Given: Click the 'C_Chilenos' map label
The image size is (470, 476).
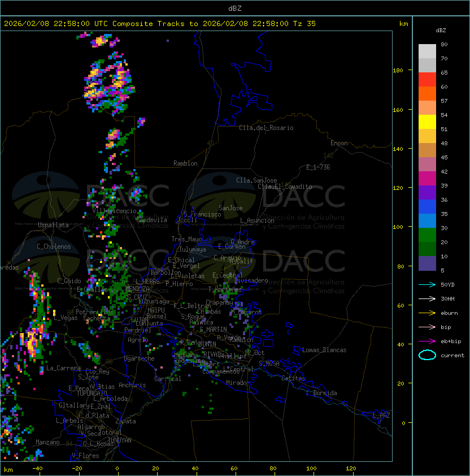Looking at the screenshot, I should coord(54,246).
